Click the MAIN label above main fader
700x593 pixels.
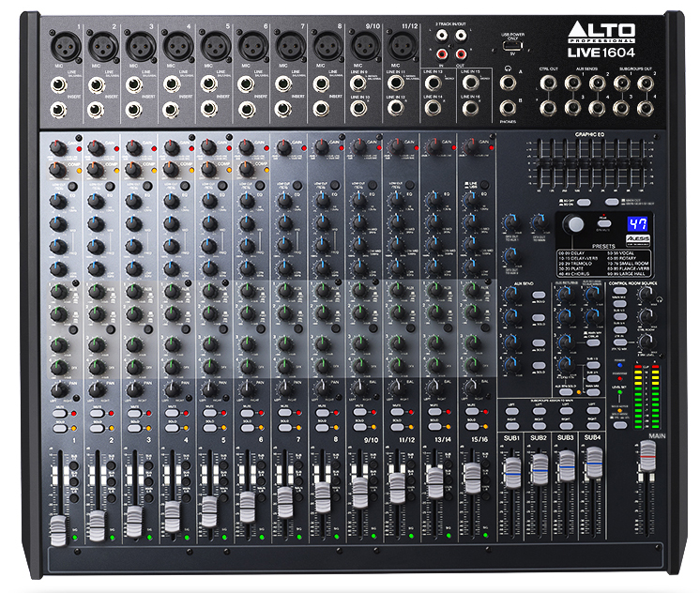[657, 435]
